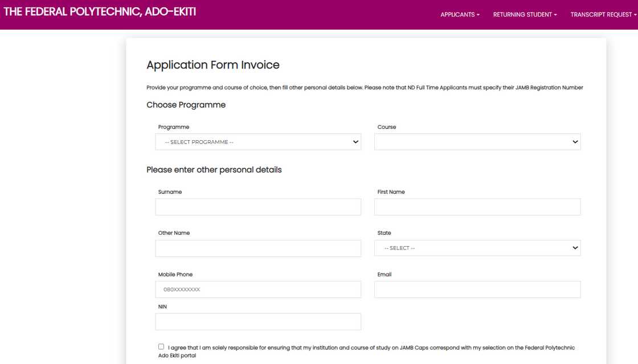Focus the Email input field

[x=477, y=289]
